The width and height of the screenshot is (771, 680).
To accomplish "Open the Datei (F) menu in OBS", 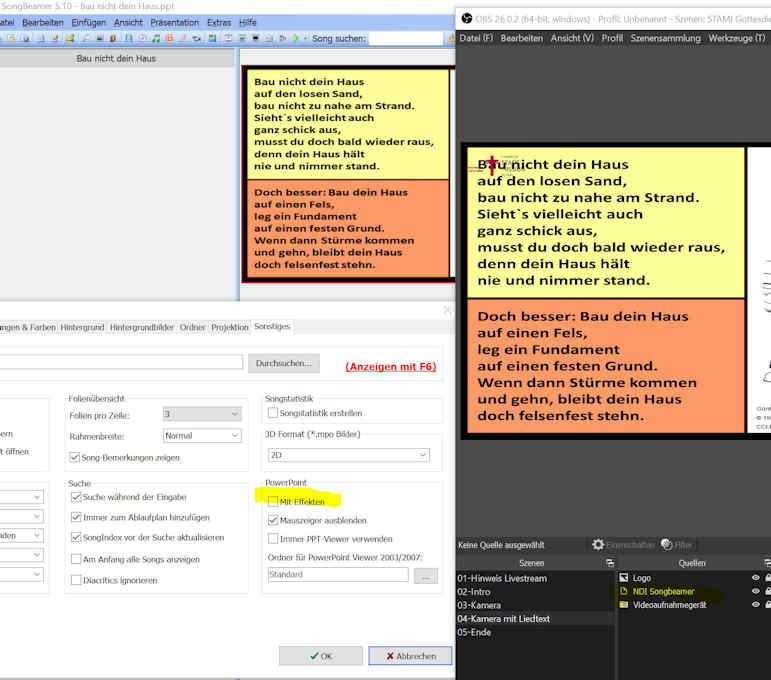I will pyautogui.click(x=476, y=38).
